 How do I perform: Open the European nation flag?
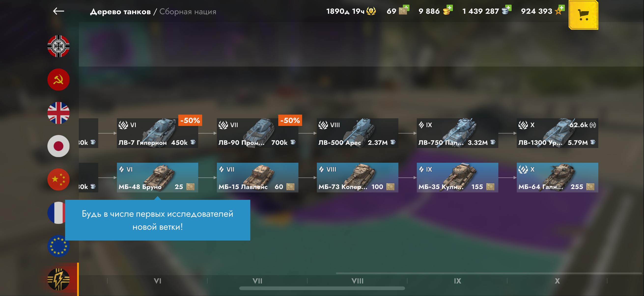click(58, 246)
